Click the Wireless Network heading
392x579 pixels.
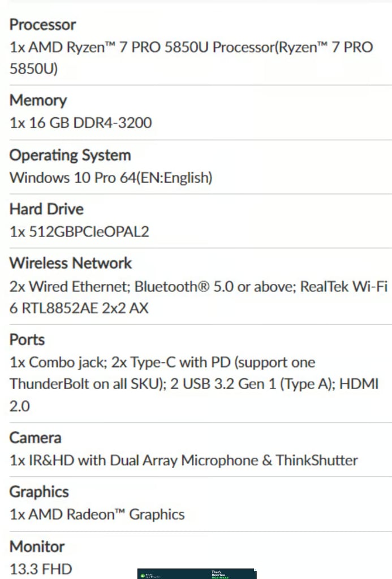(71, 263)
